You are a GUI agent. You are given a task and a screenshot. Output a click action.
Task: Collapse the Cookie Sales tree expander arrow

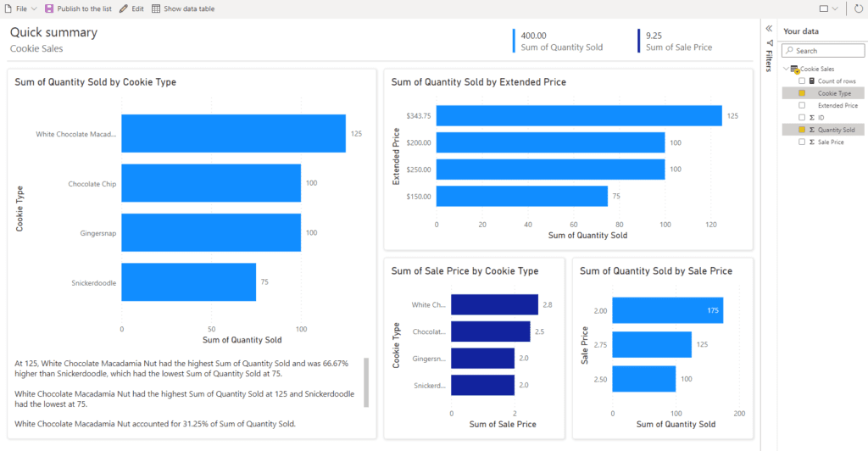click(786, 69)
